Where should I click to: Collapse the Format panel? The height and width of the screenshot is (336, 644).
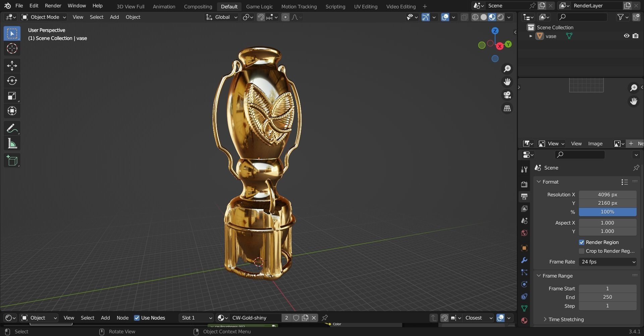click(x=539, y=182)
